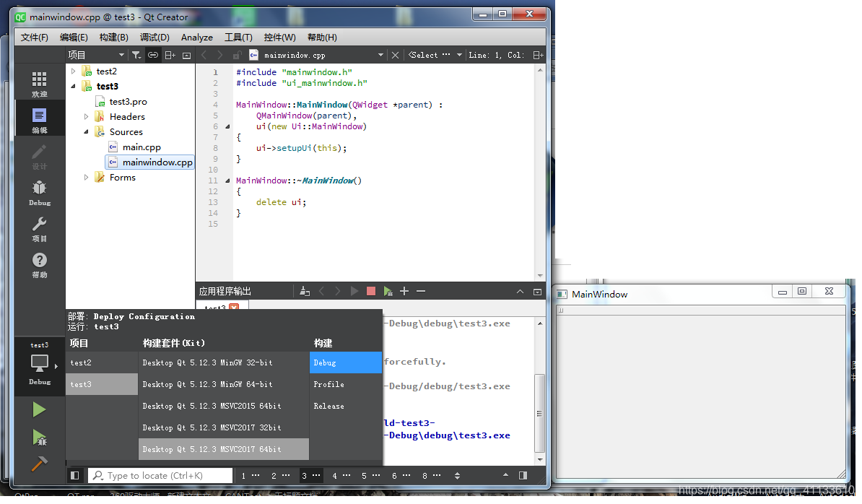Attach debugger from output pane

click(388, 291)
